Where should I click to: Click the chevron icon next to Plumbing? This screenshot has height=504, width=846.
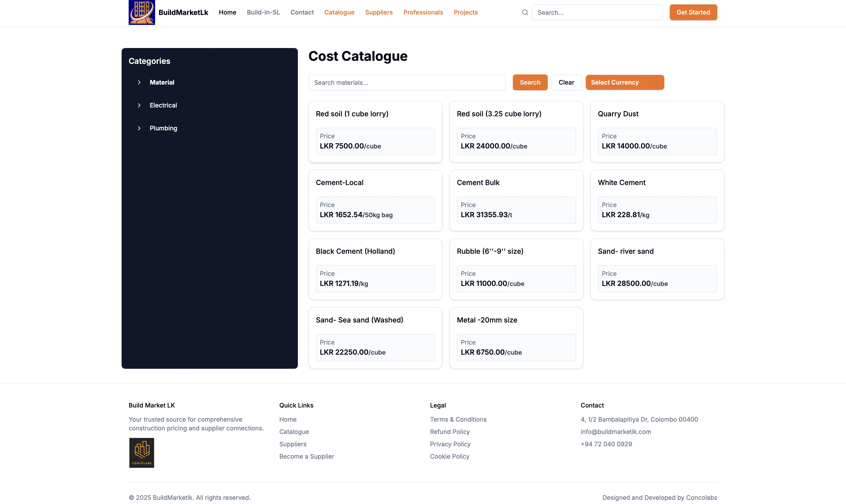[139, 128]
